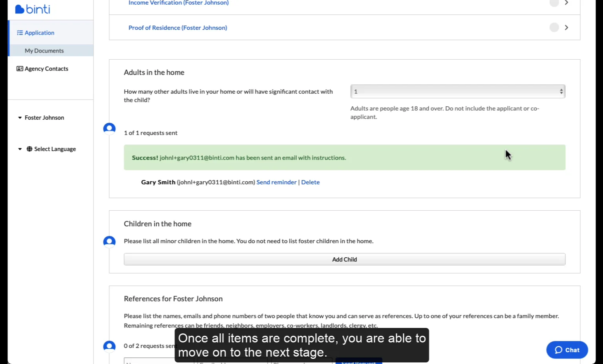This screenshot has width=603, height=364.
Task: Click the binti logo
Action: pyautogui.click(x=33, y=9)
